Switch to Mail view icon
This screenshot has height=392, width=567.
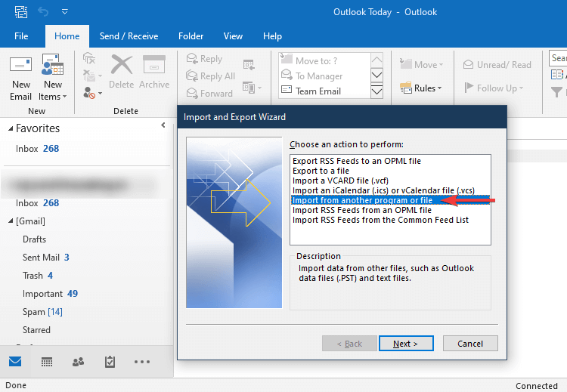pyautogui.click(x=15, y=361)
